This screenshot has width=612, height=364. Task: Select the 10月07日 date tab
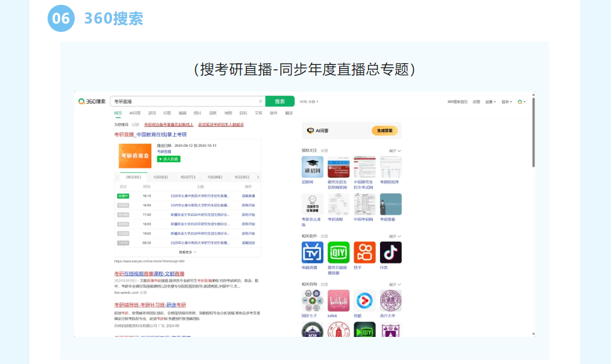(x=188, y=177)
